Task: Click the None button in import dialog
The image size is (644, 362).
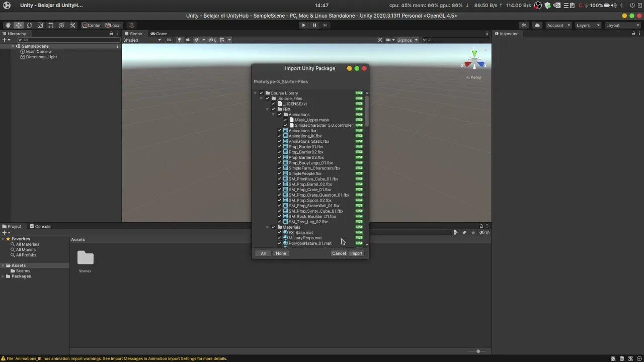Action: 281,253
